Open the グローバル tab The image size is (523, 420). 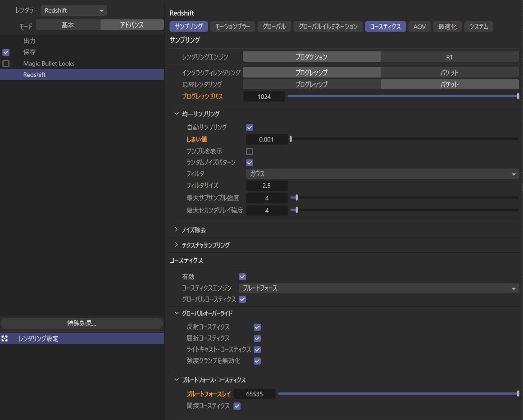point(274,26)
